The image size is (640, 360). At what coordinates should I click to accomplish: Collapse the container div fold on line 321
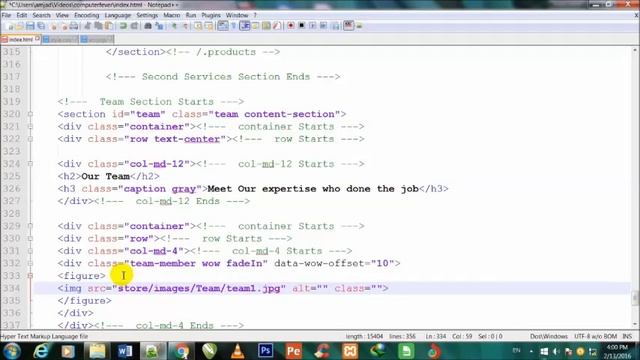(30, 127)
